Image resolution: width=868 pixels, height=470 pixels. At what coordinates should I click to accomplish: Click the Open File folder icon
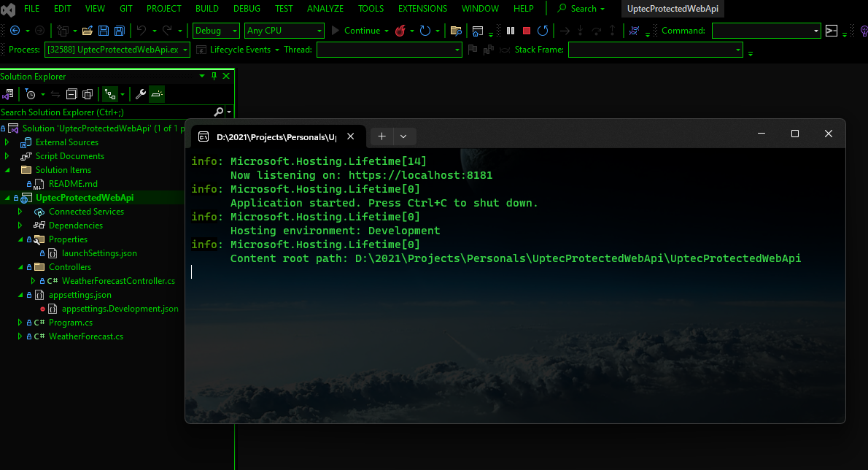coord(87,31)
